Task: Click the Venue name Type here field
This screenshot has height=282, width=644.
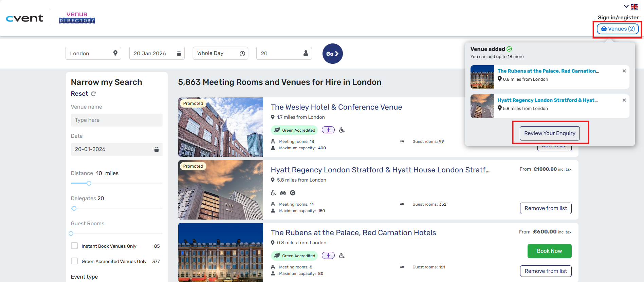Action: tap(117, 120)
